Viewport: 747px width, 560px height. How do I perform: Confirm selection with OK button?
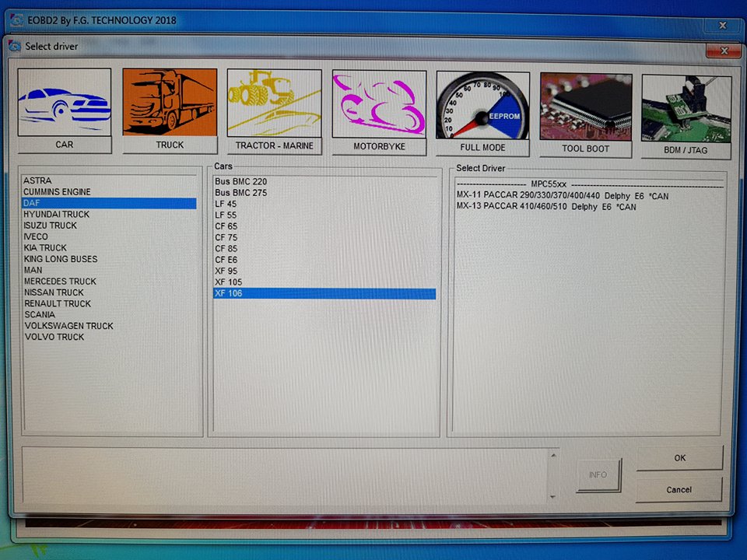point(680,458)
